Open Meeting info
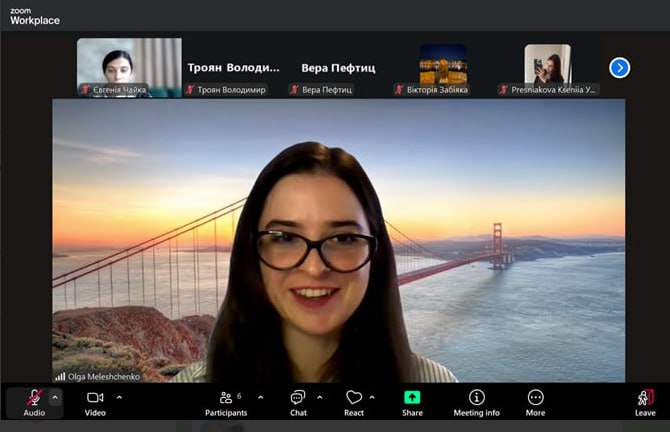The image size is (670, 432). pyautogui.click(x=476, y=402)
